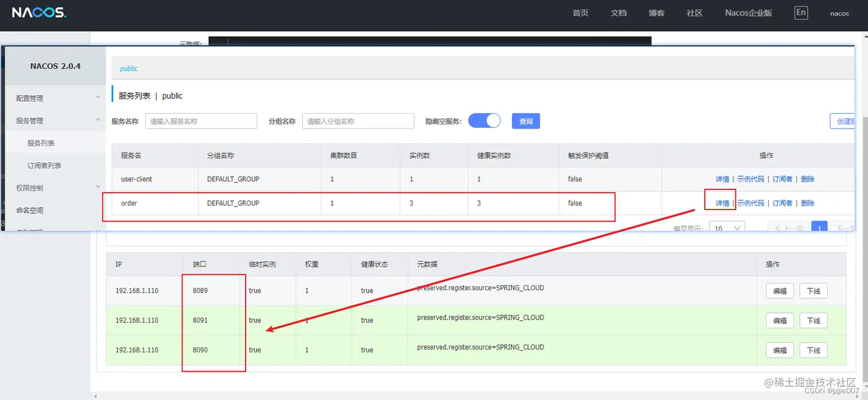
Task: Open 订阅者 for order service
Action: click(782, 203)
